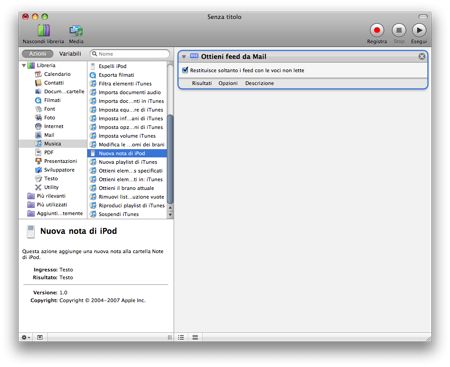The height and width of the screenshot is (367, 450).
Task: Open the Media browser icon
Action: click(x=76, y=31)
